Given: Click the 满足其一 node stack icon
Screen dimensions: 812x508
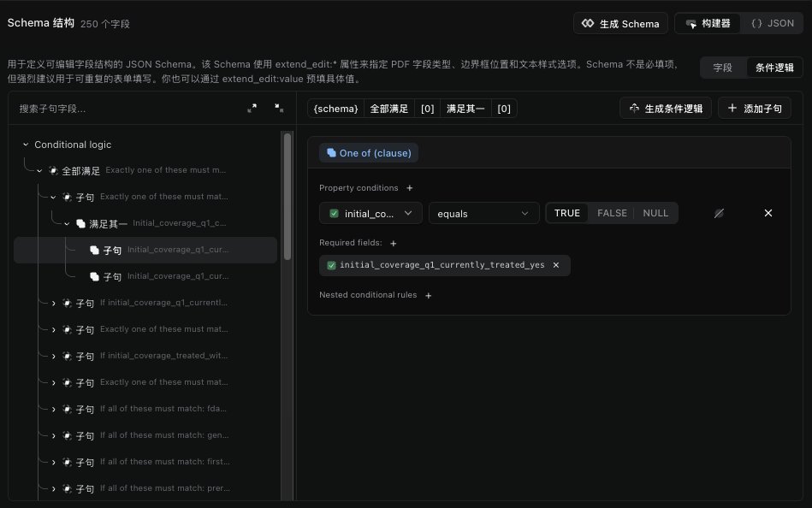Looking at the screenshot, I should [x=80, y=224].
